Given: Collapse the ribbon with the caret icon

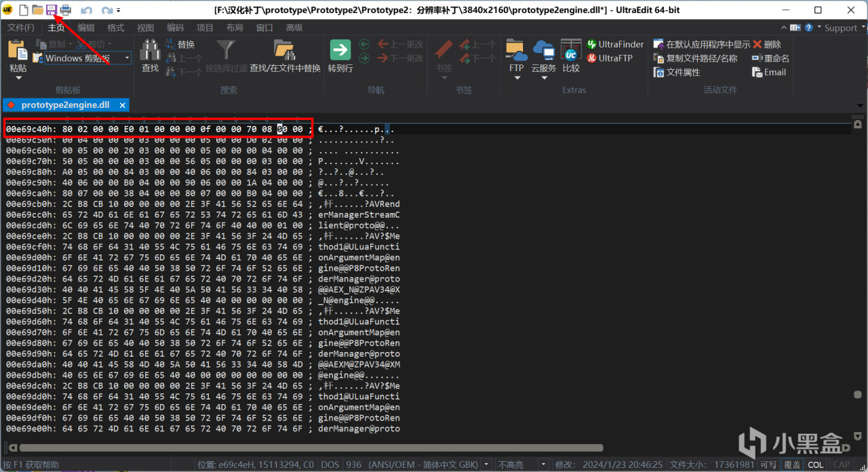Looking at the screenshot, I should click(x=784, y=28).
